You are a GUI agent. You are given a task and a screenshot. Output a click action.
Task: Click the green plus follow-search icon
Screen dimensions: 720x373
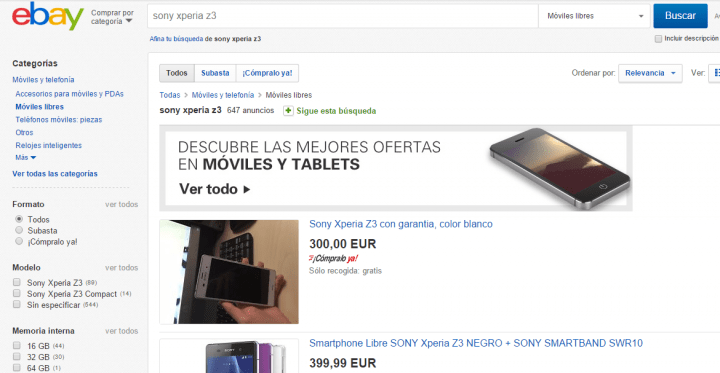pyautogui.click(x=288, y=111)
